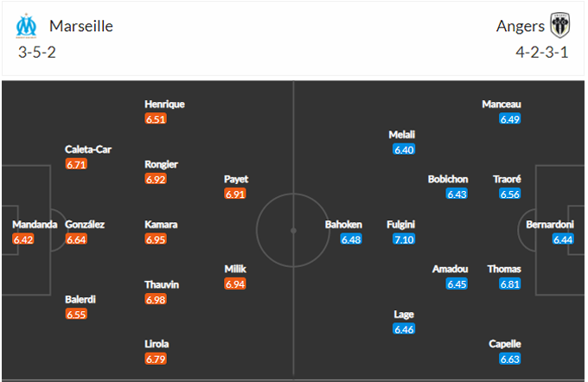Click Thauvin's 6.98 rating badge

tap(157, 299)
